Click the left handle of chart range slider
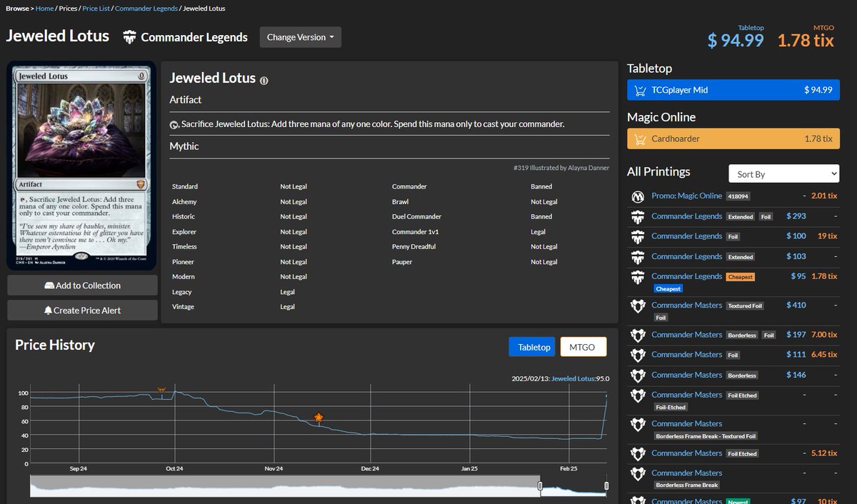Screen dimensions: 857x504 point(541,486)
